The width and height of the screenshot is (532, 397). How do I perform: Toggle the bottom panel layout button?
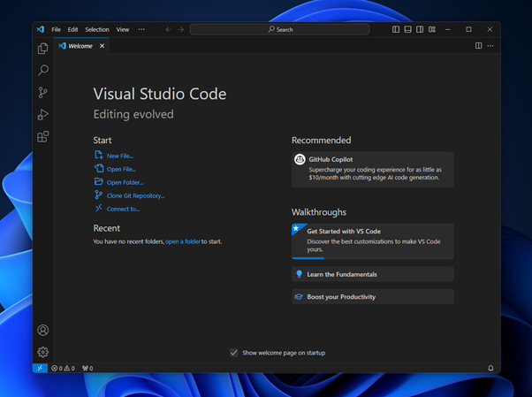tap(407, 29)
